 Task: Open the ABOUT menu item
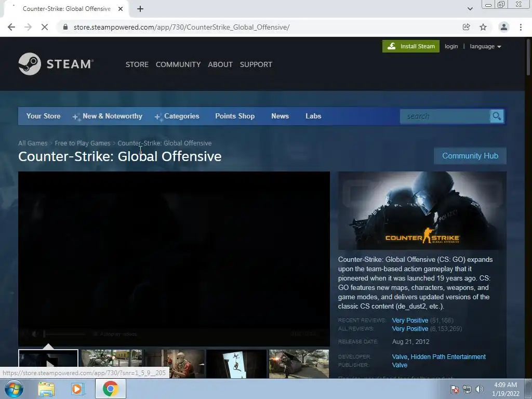[x=220, y=64]
